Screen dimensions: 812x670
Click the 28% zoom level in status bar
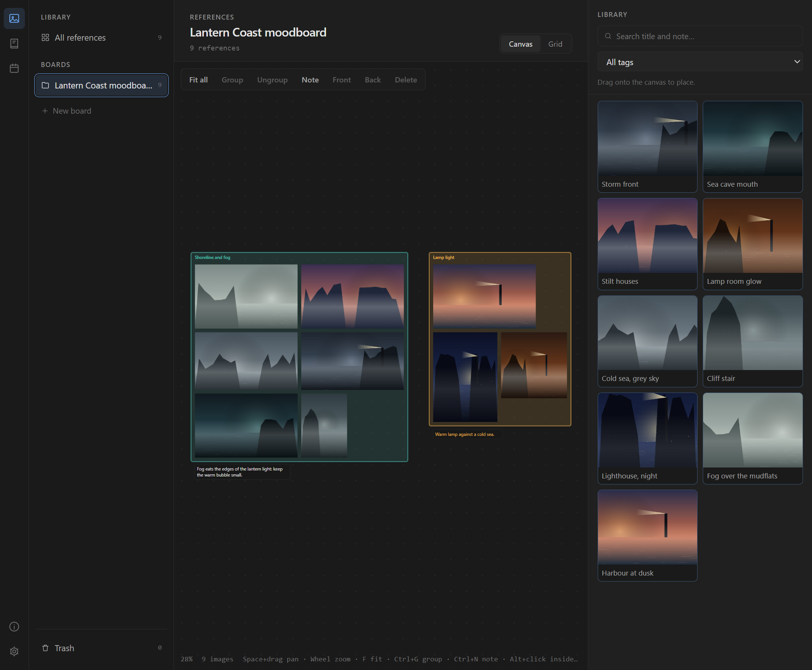[186, 659]
